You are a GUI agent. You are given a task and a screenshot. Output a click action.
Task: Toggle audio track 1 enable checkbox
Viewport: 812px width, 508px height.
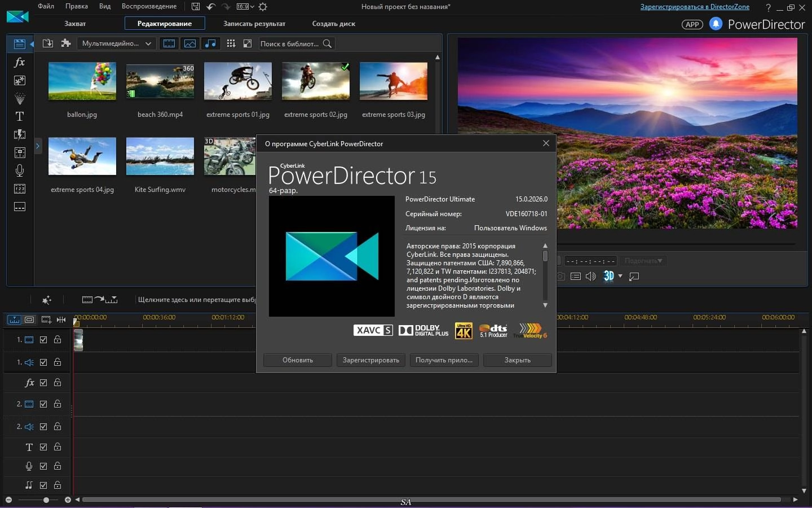(43, 362)
